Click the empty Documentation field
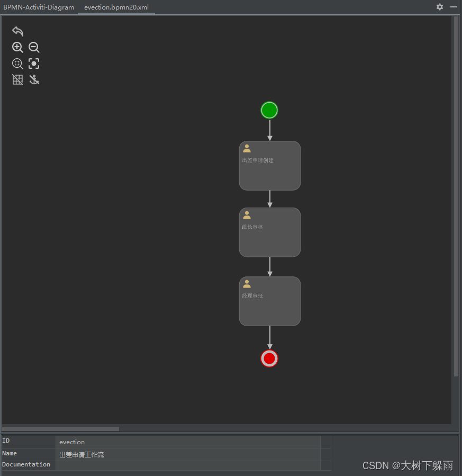This screenshot has height=476, width=462. tap(188, 465)
